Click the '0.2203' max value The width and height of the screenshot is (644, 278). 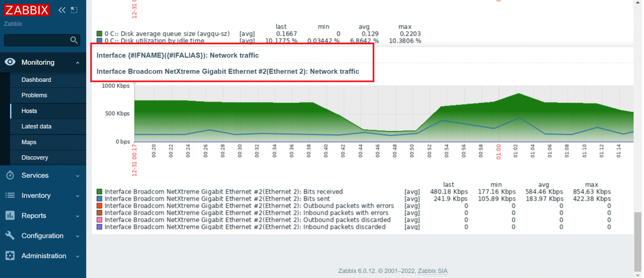(411, 34)
